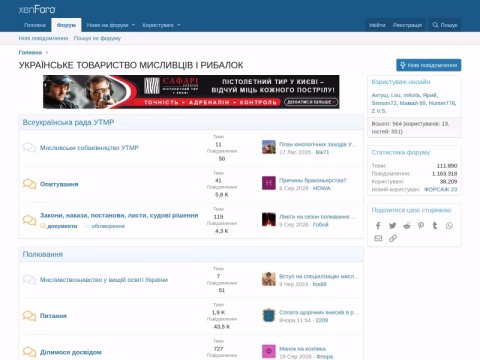
Task: Click Реєстрація register link
Action: [x=407, y=25]
